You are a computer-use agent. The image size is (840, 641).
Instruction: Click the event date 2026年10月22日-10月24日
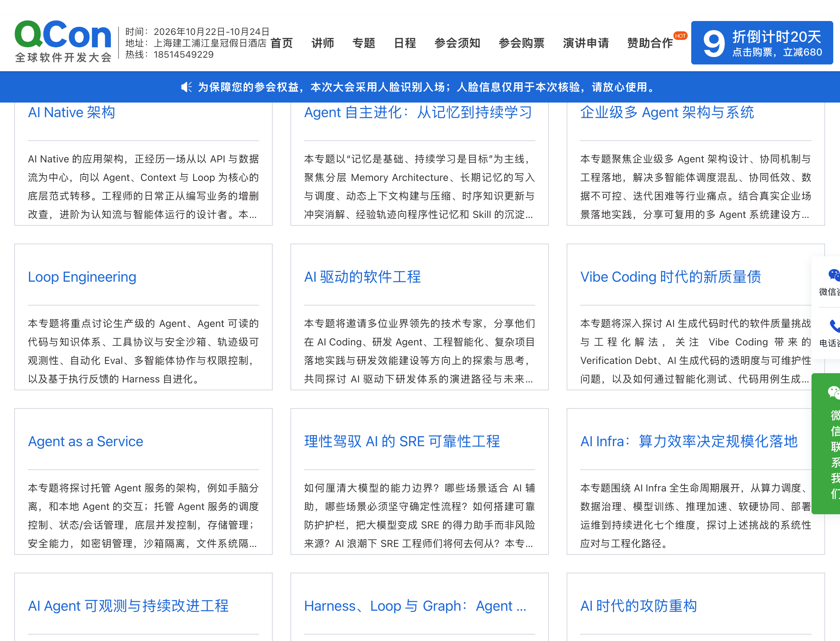(212, 32)
